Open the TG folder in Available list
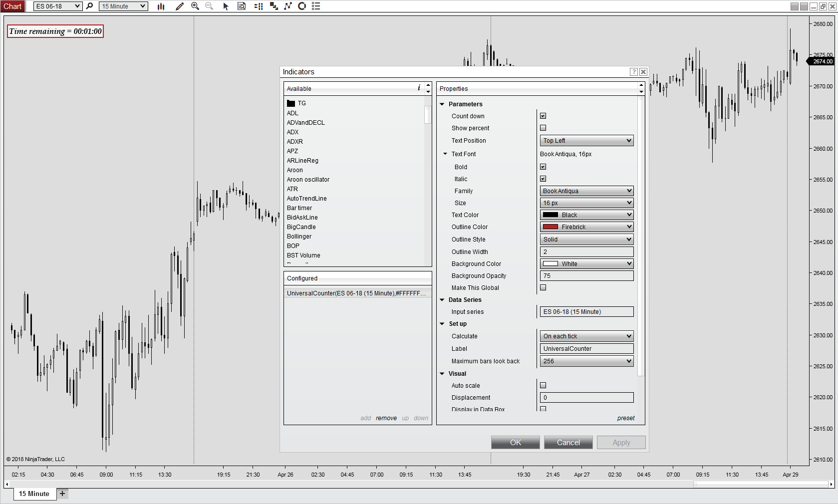This screenshot has height=504, width=838. pos(296,103)
